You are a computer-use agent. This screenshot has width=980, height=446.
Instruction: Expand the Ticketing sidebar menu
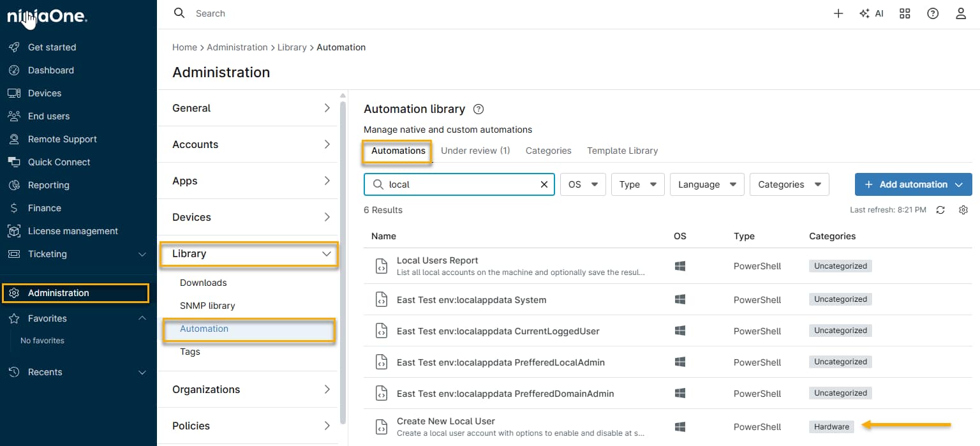point(142,254)
